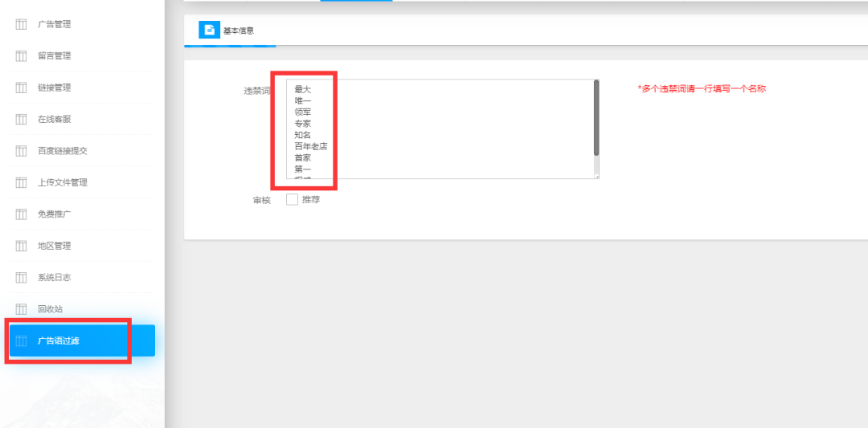Switch to the 基本信息 tab
The image size is (868, 428).
tap(239, 31)
